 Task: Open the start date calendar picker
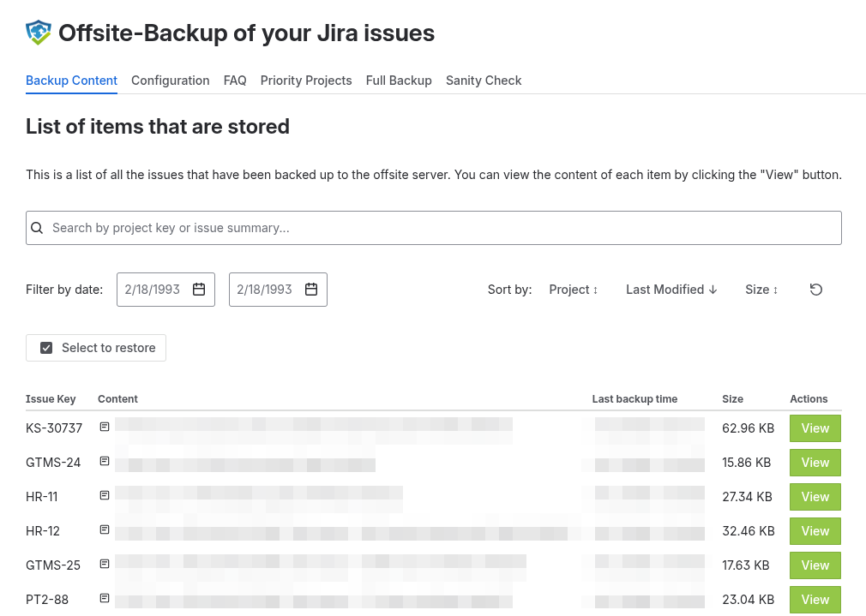point(199,290)
